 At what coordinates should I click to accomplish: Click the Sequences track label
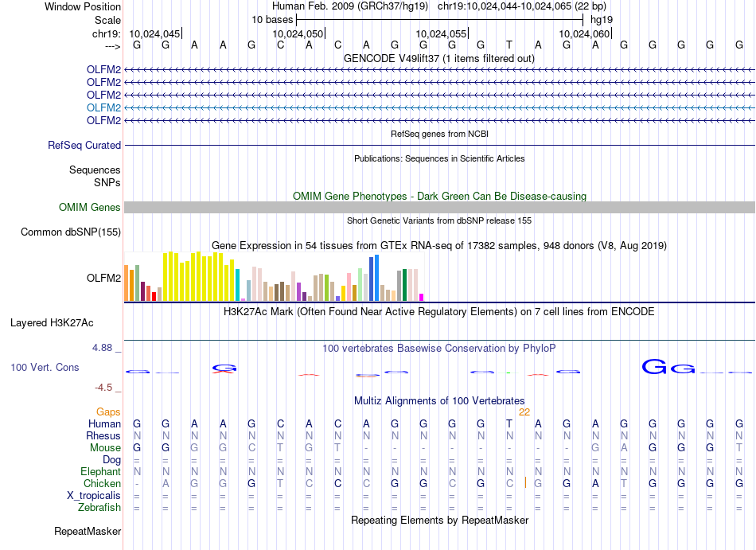95,170
